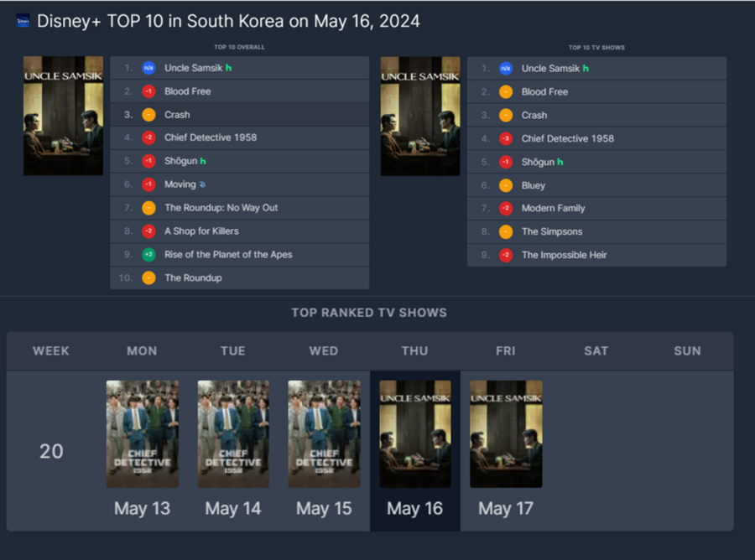
Task: Open Crash title in Top 10 Overall
Action: point(177,115)
